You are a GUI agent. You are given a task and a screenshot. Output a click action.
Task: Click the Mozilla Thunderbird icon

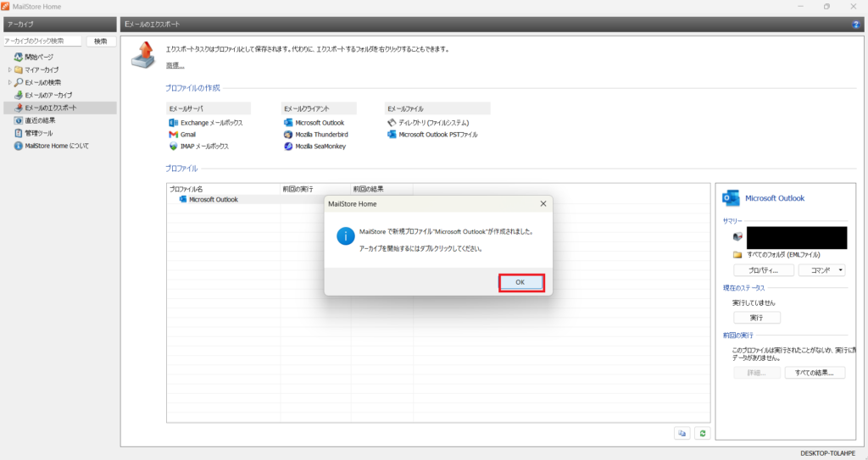point(288,135)
